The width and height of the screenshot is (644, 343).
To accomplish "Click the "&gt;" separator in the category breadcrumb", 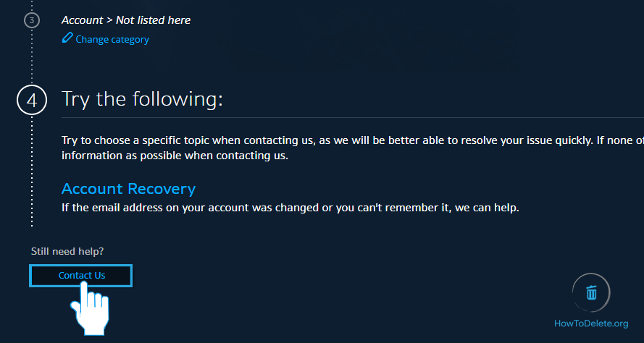I will [109, 20].
